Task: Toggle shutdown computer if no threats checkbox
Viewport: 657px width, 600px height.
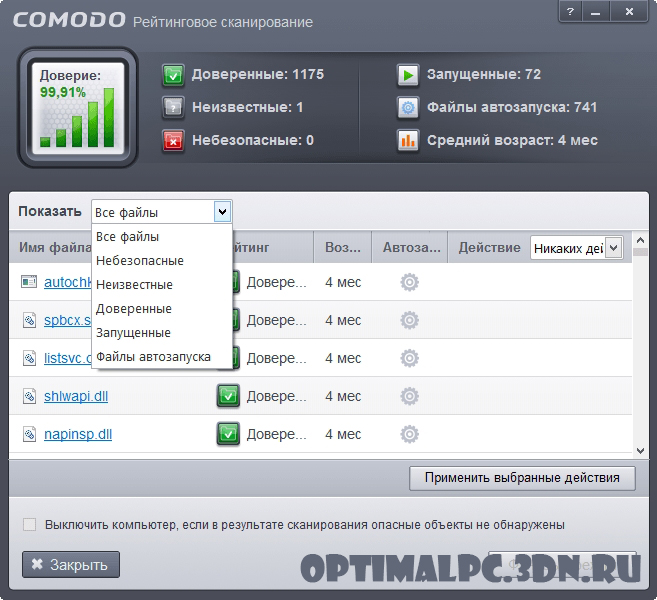Action: point(29,524)
